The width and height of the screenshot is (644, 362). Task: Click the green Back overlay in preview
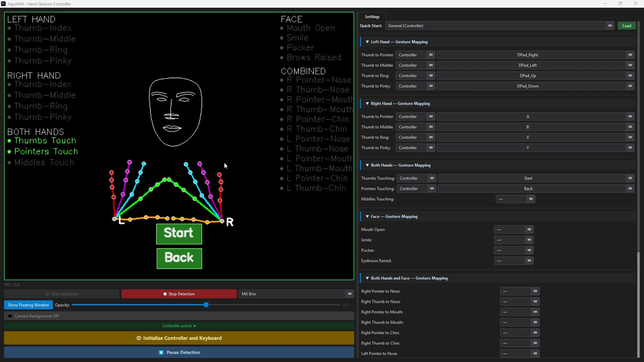[x=179, y=258]
